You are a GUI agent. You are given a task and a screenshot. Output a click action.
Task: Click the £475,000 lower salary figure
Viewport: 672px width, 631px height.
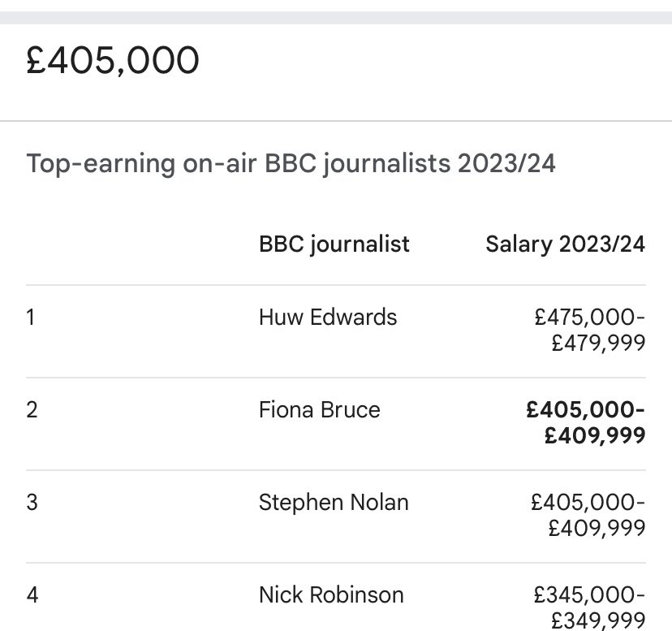pos(589,318)
